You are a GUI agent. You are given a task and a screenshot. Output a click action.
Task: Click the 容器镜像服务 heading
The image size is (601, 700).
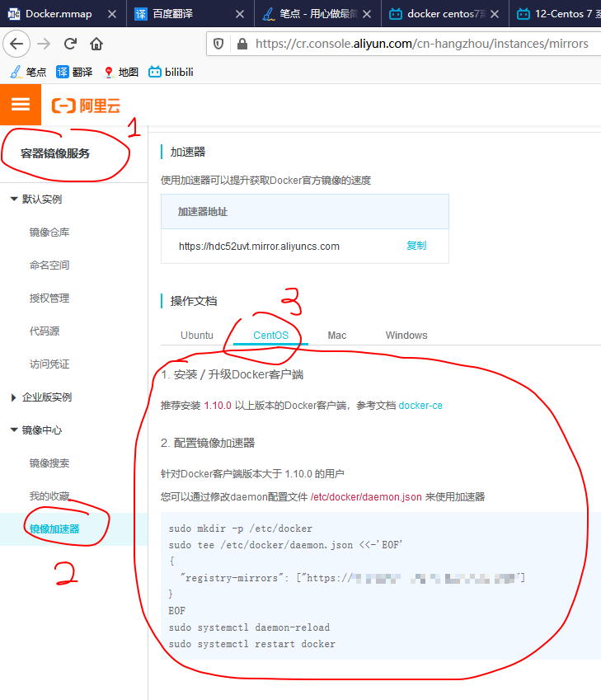[55, 153]
